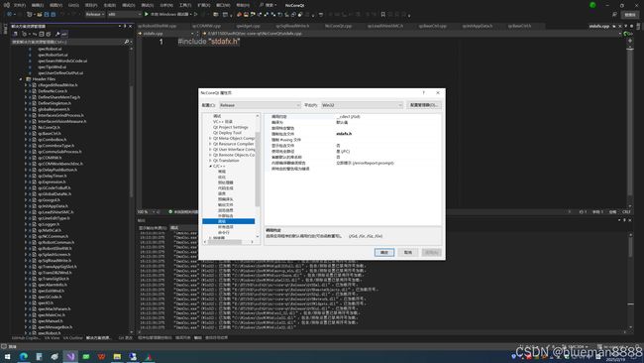The width and height of the screenshot is (644, 363).
Task: Click the Configuration Manager button
Action: pyautogui.click(x=424, y=105)
